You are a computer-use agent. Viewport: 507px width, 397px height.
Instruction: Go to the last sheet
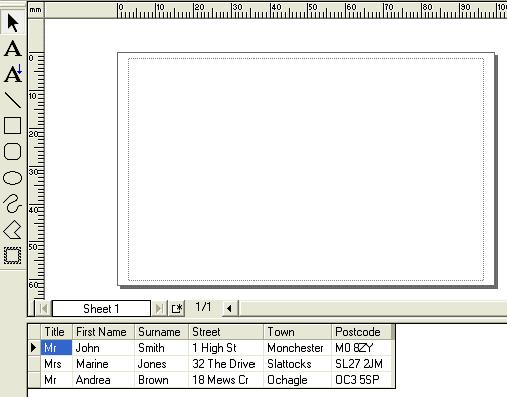[159, 308]
